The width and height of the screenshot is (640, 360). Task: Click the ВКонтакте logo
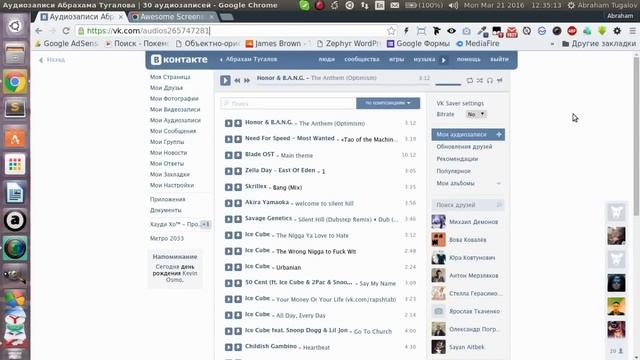click(179, 60)
